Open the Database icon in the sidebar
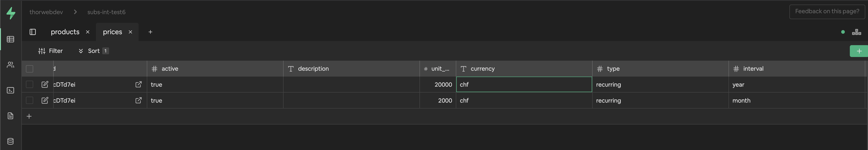The width and height of the screenshot is (868, 150). point(10,141)
